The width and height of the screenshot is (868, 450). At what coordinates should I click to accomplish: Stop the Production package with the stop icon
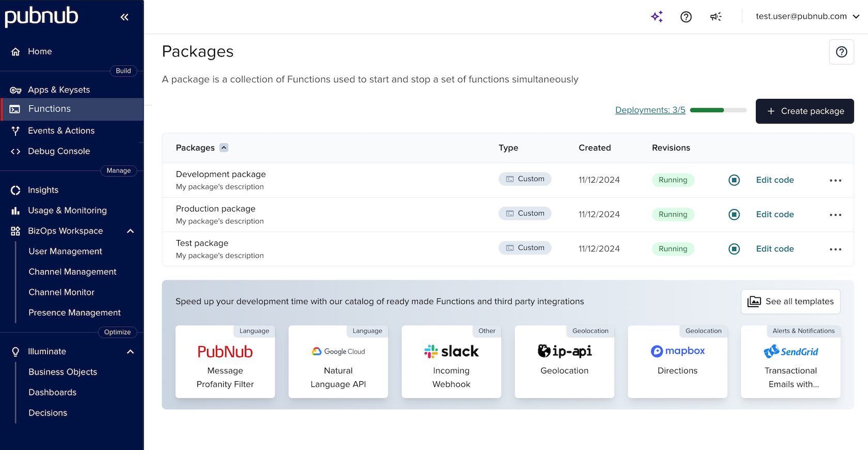coord(734,214)
